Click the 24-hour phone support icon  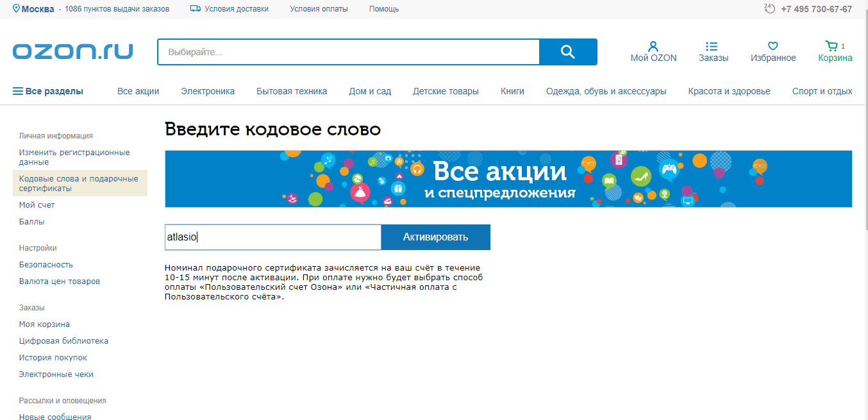[x=770, y=8]
